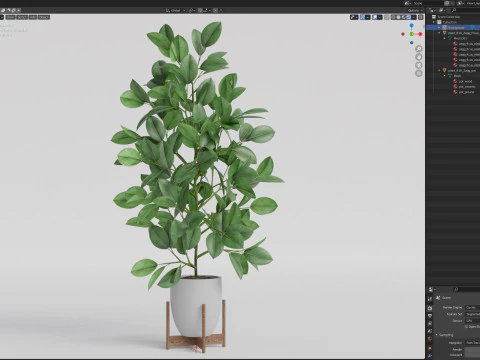480x360 pixels.
Task: Click the dark red negative X gizmo ball
Action: coord(403,34)
